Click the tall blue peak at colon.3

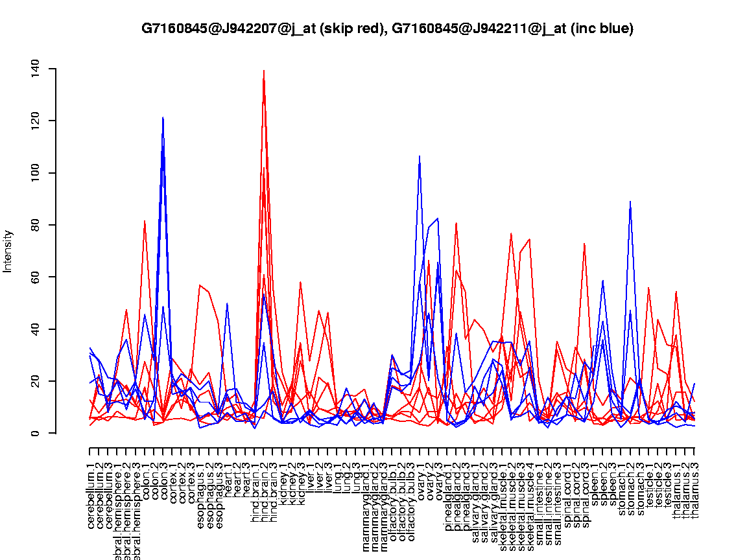[x=163, y=118]
